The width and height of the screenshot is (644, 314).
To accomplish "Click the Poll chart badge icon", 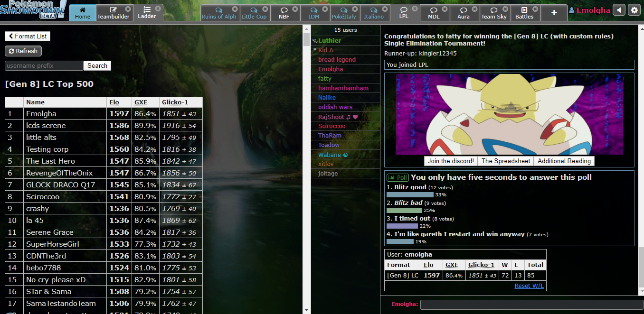I will coord(398,177).
